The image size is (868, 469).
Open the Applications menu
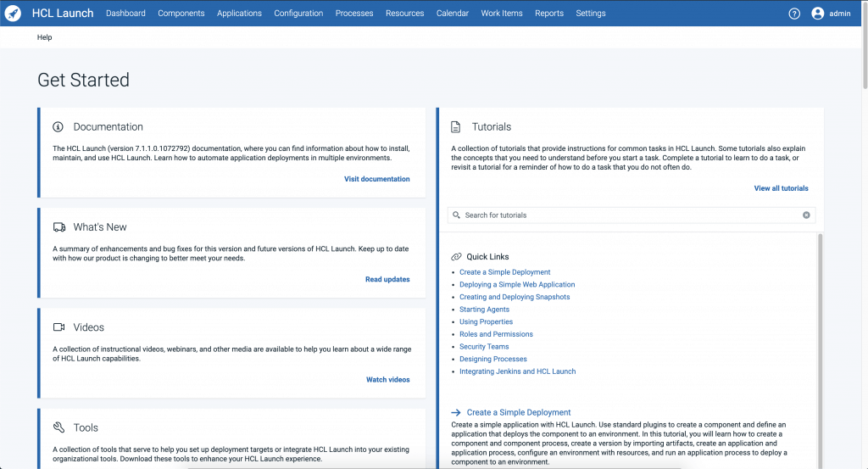click(x=239, y=14)
